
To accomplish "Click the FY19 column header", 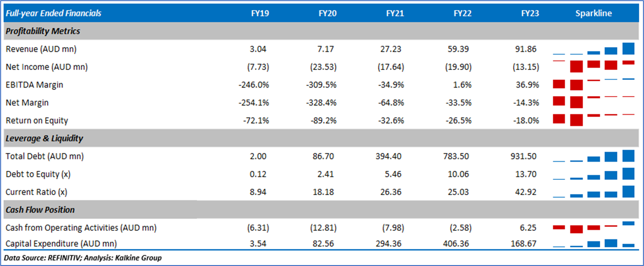I will coord(260,13).
